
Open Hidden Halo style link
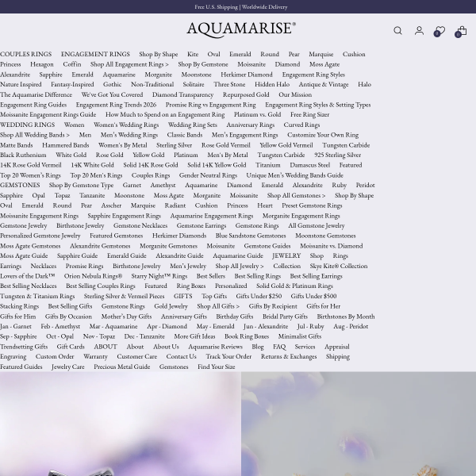point(272,84)
